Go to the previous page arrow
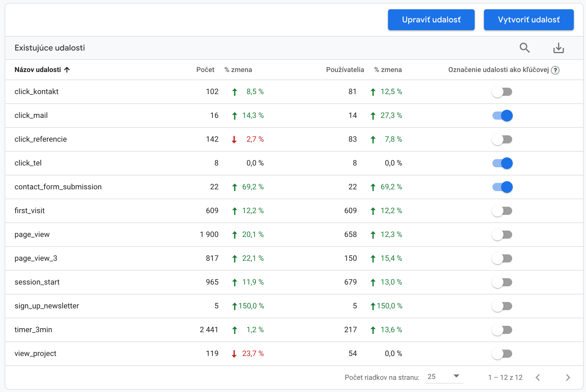Image resolution: width=586 pixels, height=392 pixels. click(x=538, y=377)
